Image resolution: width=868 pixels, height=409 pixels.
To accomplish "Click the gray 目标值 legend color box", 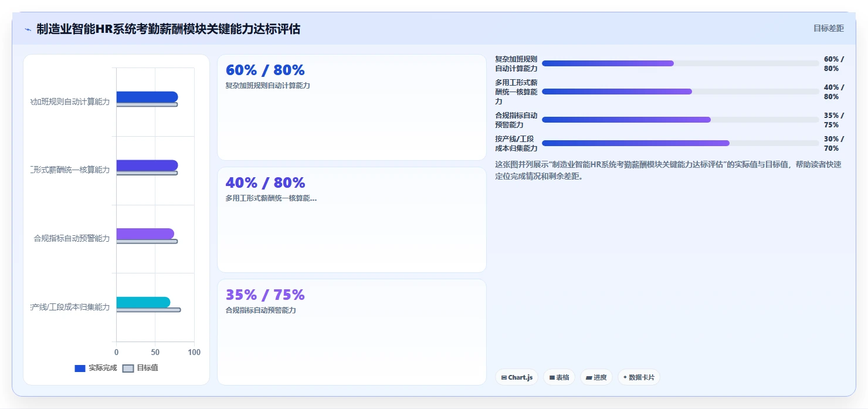I will point(128,369).
